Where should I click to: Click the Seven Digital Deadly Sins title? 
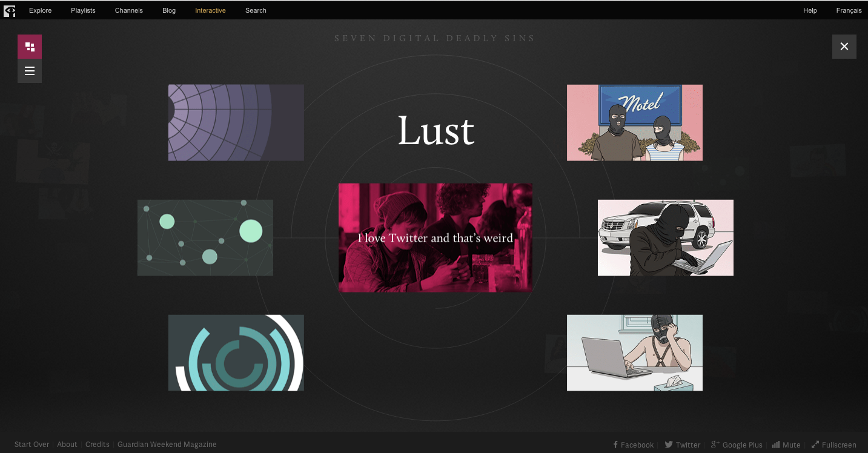435,38
